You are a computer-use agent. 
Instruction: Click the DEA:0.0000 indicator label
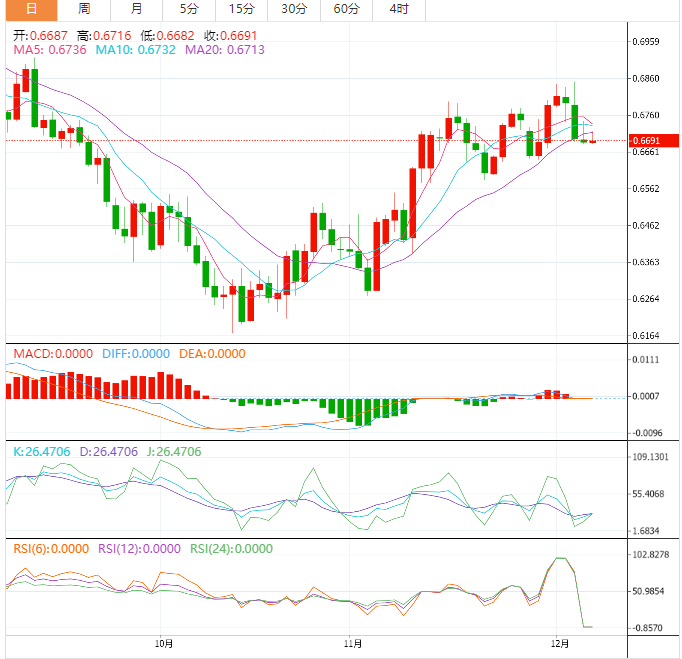click(x=212, y=354)
